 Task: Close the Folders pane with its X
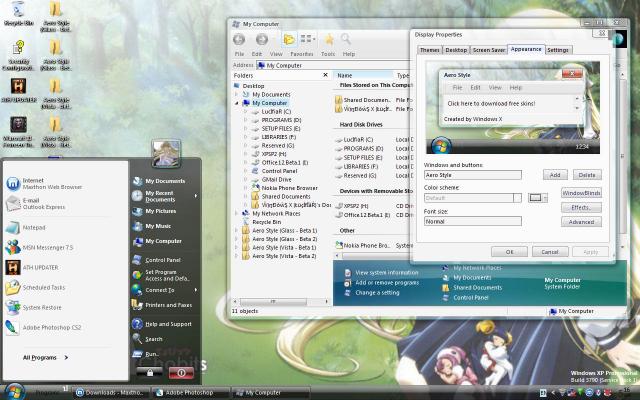coord(325,75)
